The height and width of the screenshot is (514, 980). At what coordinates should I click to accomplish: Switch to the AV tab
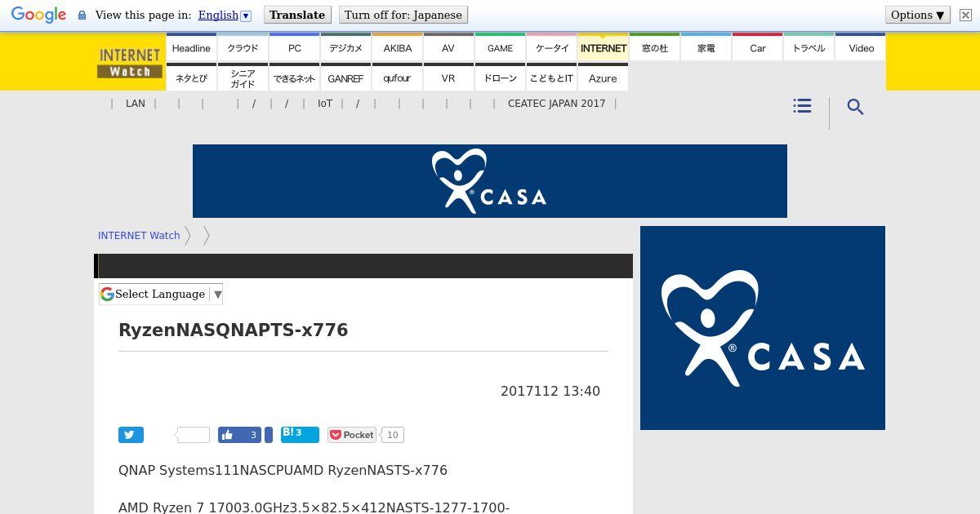click(448, 48)
